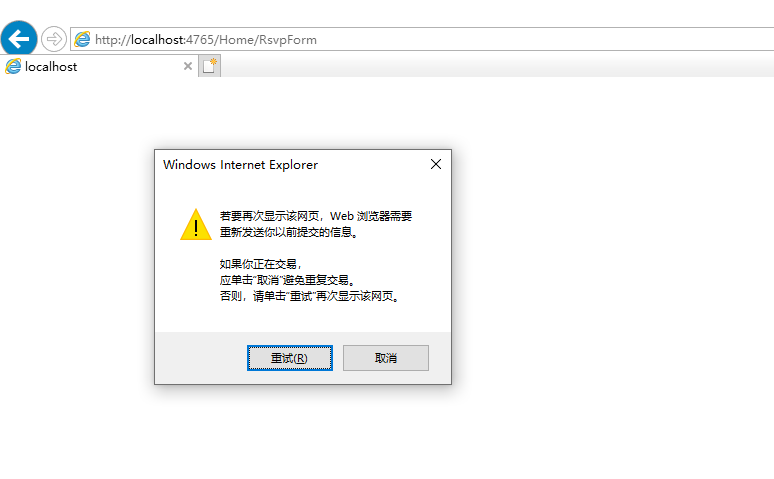Screen dimensions: 774x479
Task: Click the line starting with 否则，请单击
Action: tap(310, 296)
